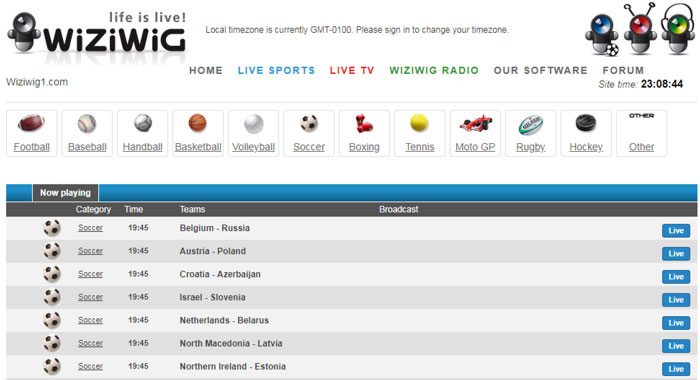Click the Croatia - Azerbaijan match title

(x=220, y=274)
